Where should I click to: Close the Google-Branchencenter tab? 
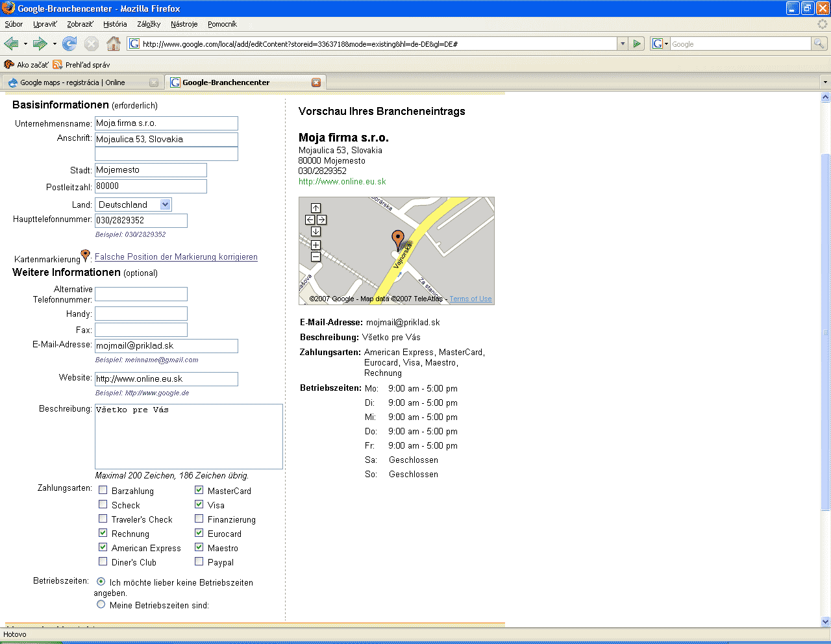(x=316, y=82)
